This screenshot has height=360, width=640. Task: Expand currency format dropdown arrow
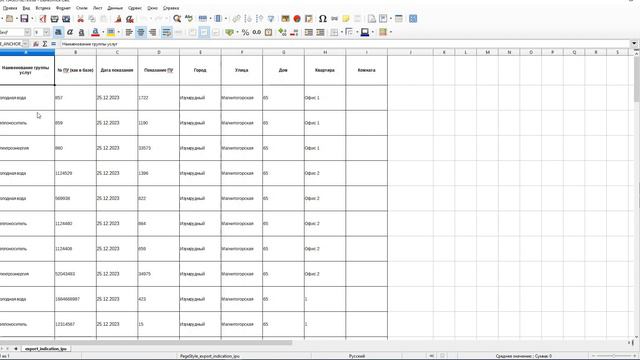tap(237, 32)
